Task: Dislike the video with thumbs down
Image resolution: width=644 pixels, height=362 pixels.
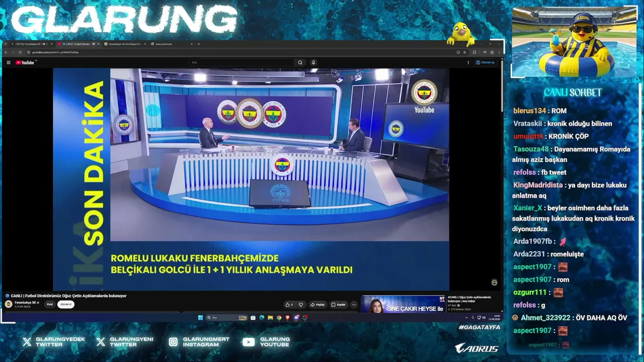Action: [301, 305]
